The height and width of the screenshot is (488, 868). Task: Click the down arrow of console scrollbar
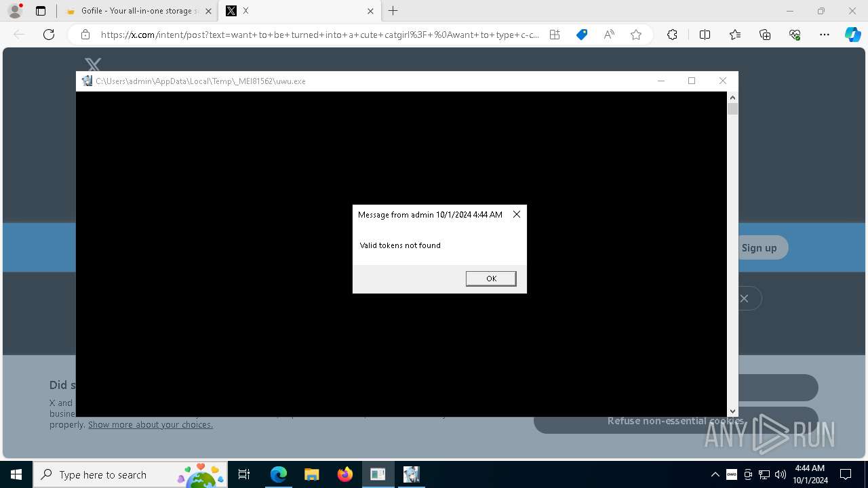[732, 411]
